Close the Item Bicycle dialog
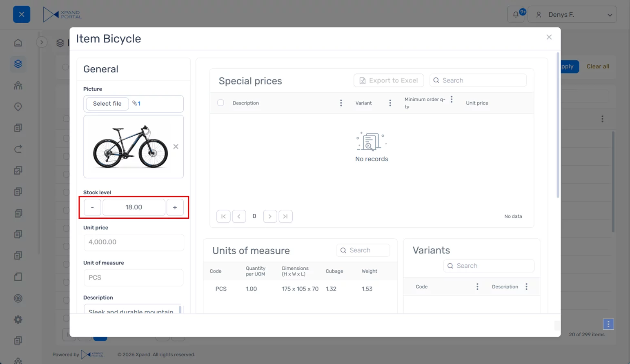The width and height of the screenshot is (630, 364). pos(549,37)
